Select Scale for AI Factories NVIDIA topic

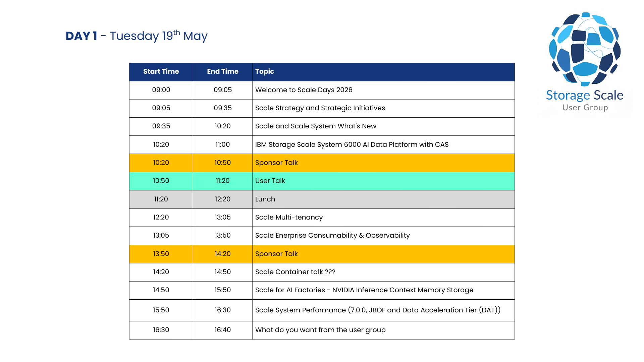[x=364, y=290]
